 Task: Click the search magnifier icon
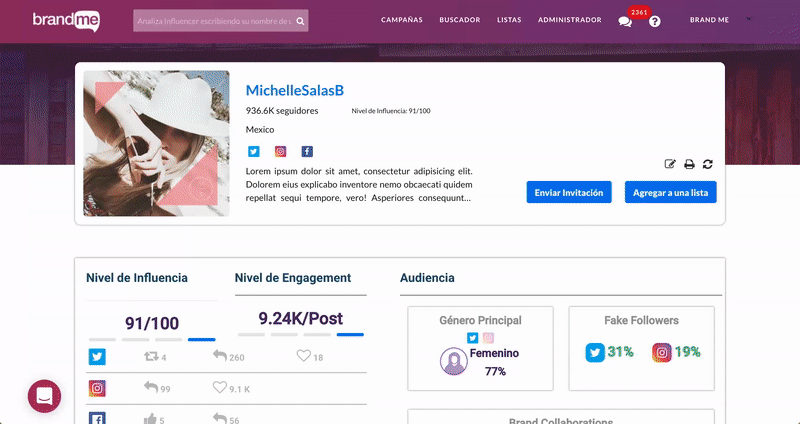301,21
